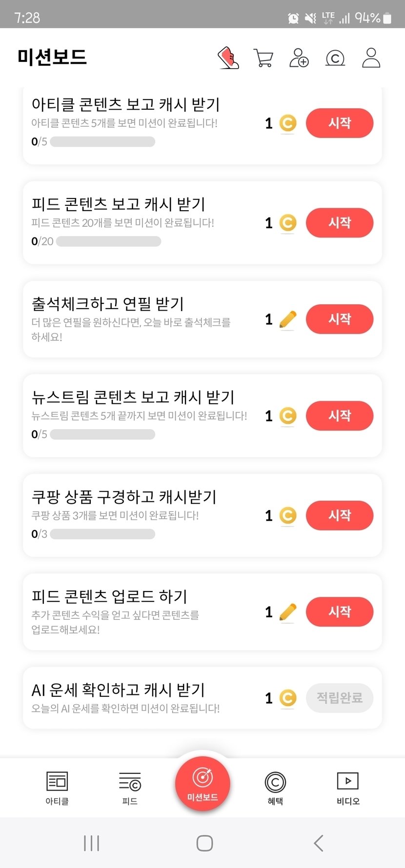The height and width of the screenshot is (868, 405).
Task: Go to the 아티클 tab
Action: [57, 788]
